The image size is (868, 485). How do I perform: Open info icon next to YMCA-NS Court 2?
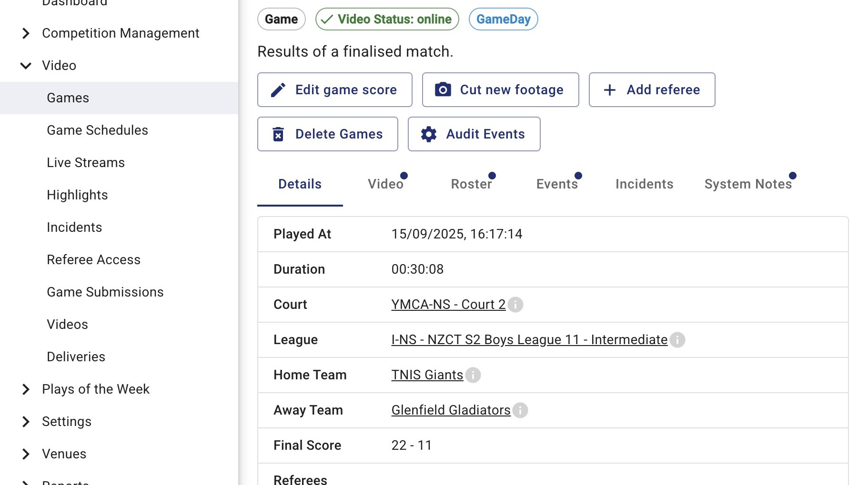tap(515, 305)
